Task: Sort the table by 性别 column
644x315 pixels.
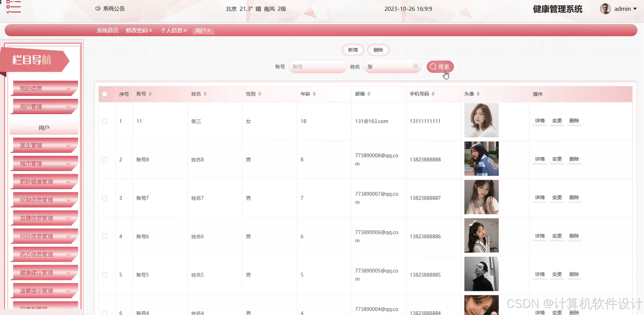Action: pyautogui.click(x=260, y=94)
